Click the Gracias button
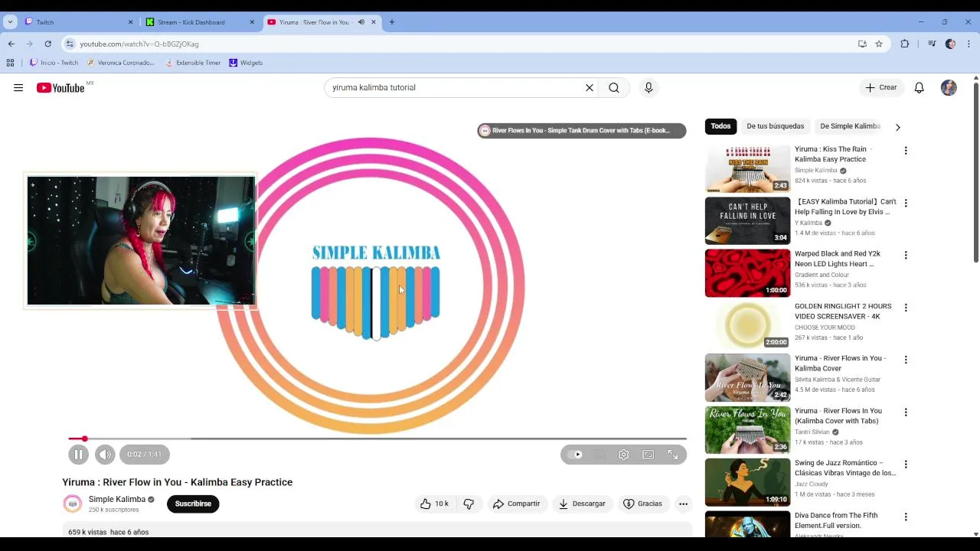980x551 pixels. 642,504
